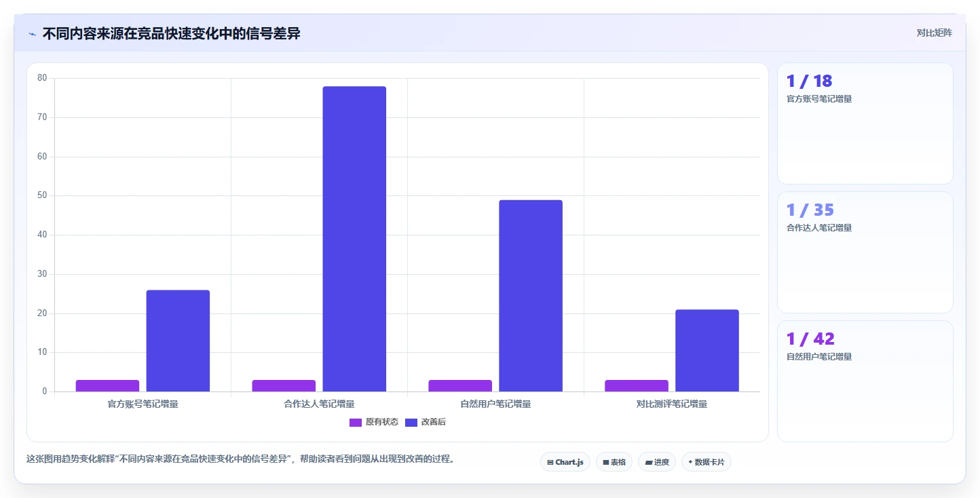Click the 改善后 bar for 官方账号笔记增量
The height and width of the screenshot is (498, 980).
(x=178, y=341)
